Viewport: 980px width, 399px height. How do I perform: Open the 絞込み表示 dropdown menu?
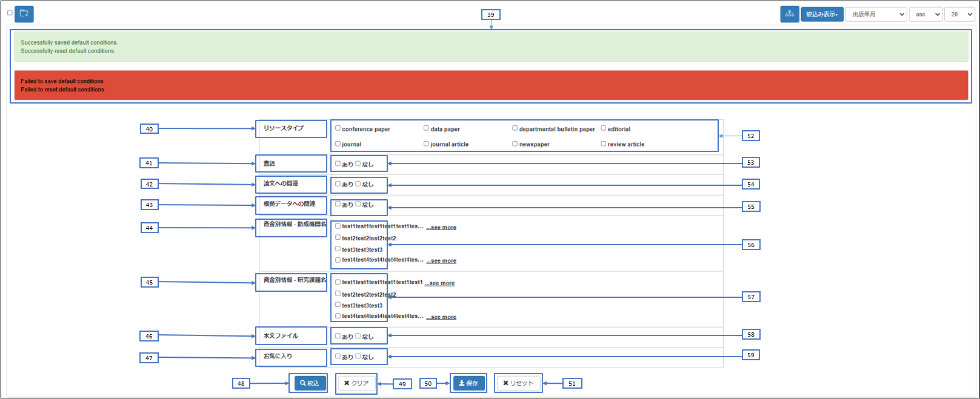click(x=822, y=14)
